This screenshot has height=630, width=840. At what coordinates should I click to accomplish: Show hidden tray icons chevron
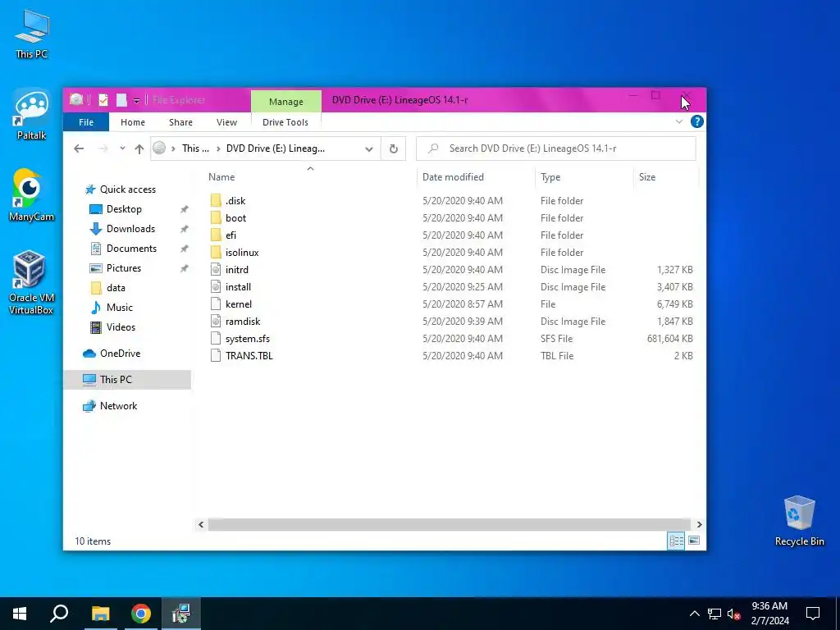(694, 614)
